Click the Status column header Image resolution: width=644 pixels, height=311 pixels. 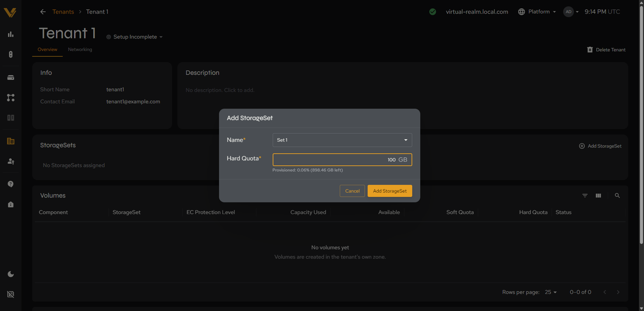pos(563,212)
